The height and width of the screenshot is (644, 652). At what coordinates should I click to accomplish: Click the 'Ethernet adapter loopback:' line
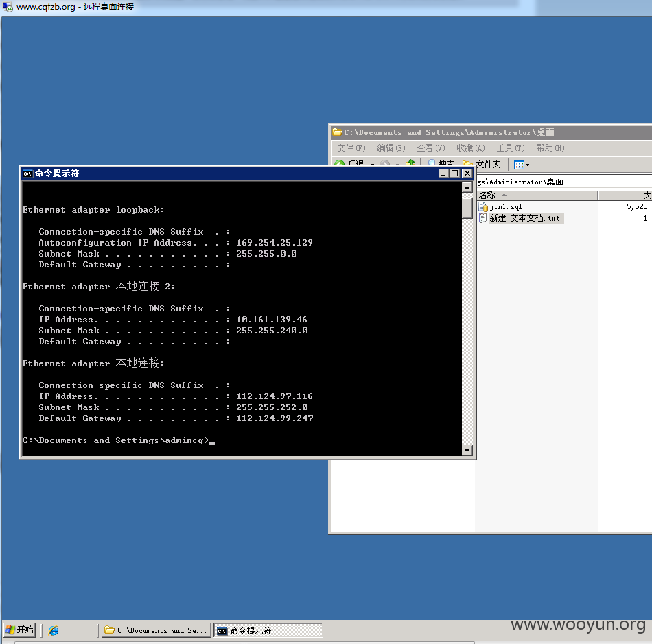(x=93, y=210)
